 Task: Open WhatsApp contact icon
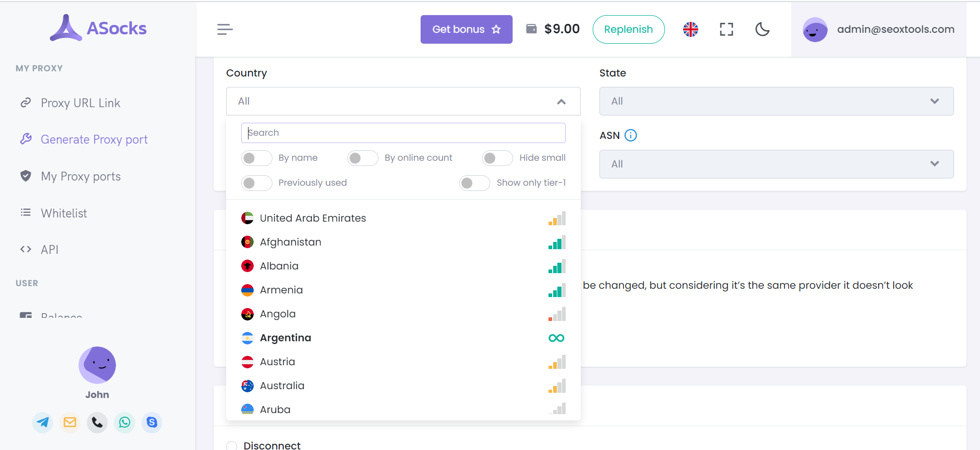click(x=125, y=422)
